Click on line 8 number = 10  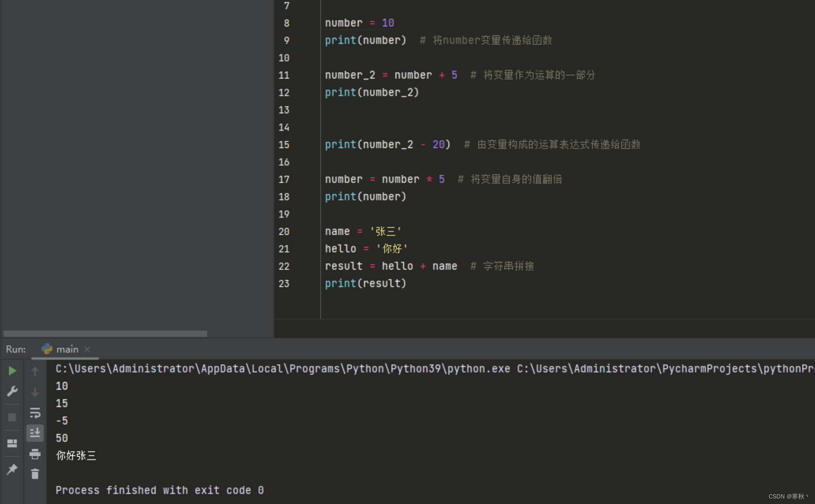(359, 23)
